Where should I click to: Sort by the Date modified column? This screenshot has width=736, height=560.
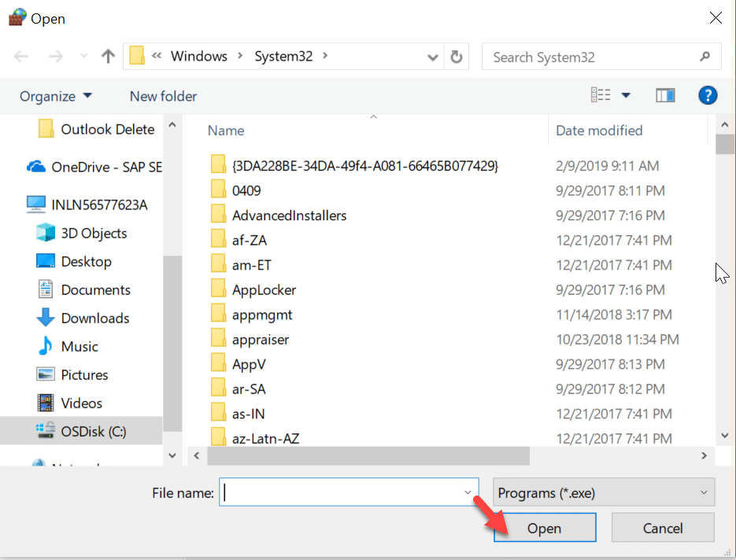599,131
